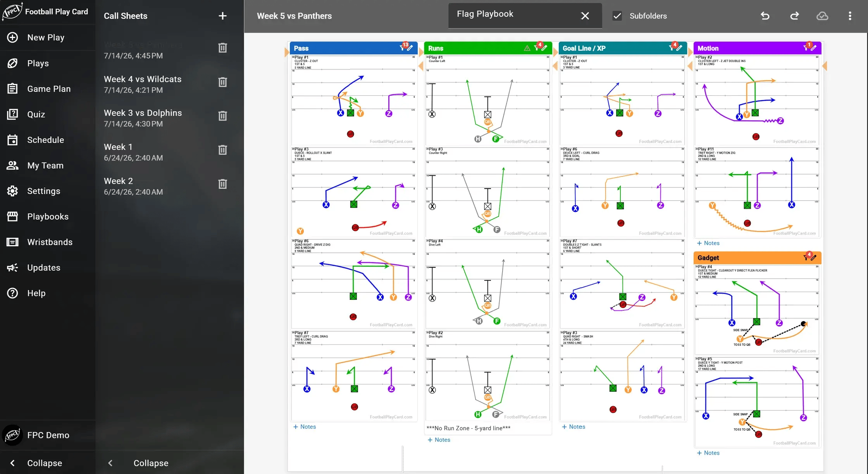
Task: Open Wristbands in the sidebar
Action: point(50,242)
